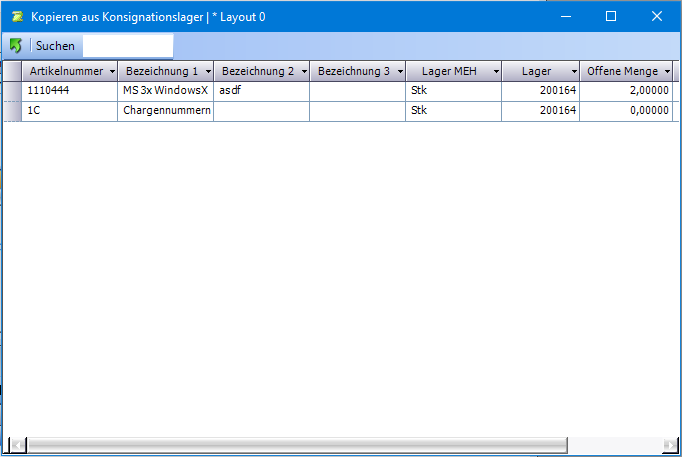Select the Offene Menge value 2,00000

(626, 91)
